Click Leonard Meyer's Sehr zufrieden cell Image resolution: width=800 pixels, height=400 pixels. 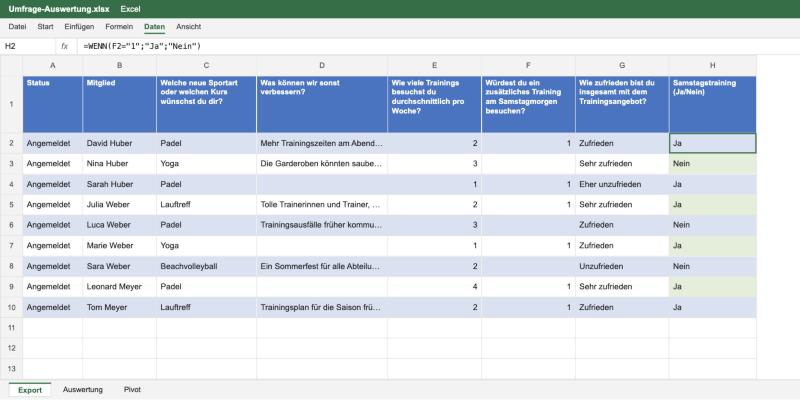(622, 287)
